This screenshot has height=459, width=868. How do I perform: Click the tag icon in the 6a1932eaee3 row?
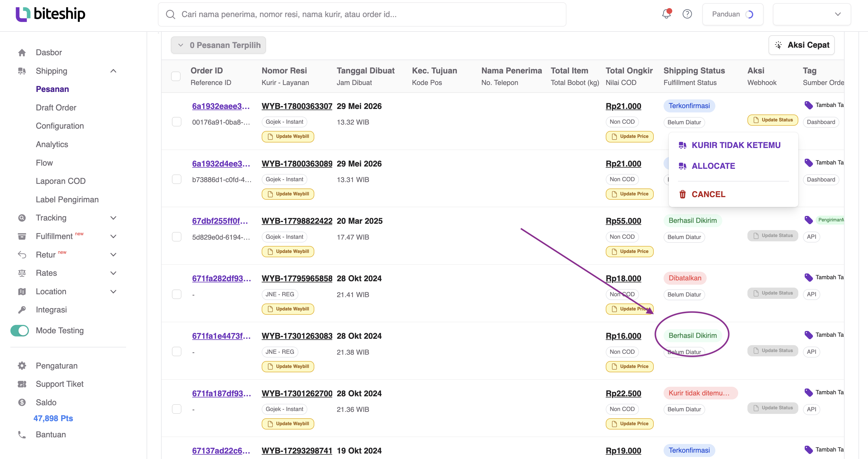click(809, 105)
